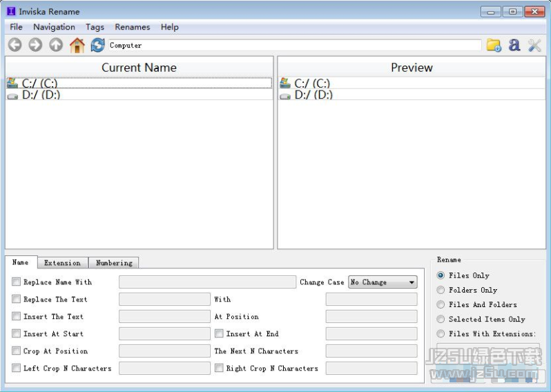Enable Left Crop N Characters checkbox

[x=16, y=368]
